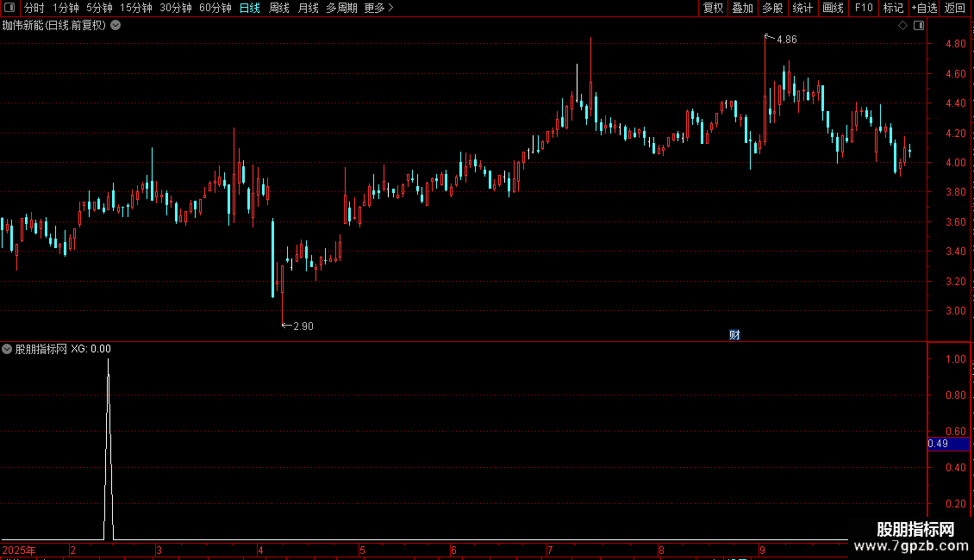974x560 pixels.
Task: Select the 5分钟 period
Action: [x=99, y=8]
